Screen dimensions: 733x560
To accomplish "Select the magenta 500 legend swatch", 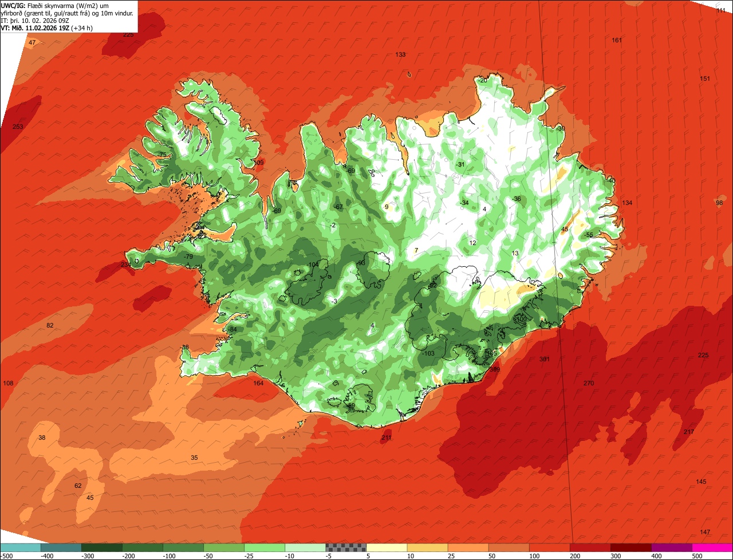I will (x=712, y=547).
